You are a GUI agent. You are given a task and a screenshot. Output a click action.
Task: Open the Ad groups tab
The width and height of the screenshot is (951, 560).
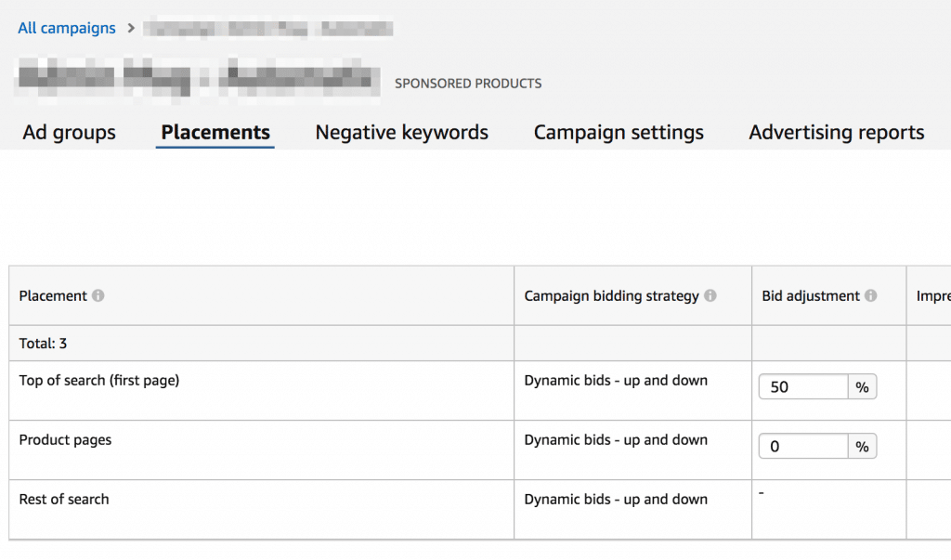[x=70, y=133]
